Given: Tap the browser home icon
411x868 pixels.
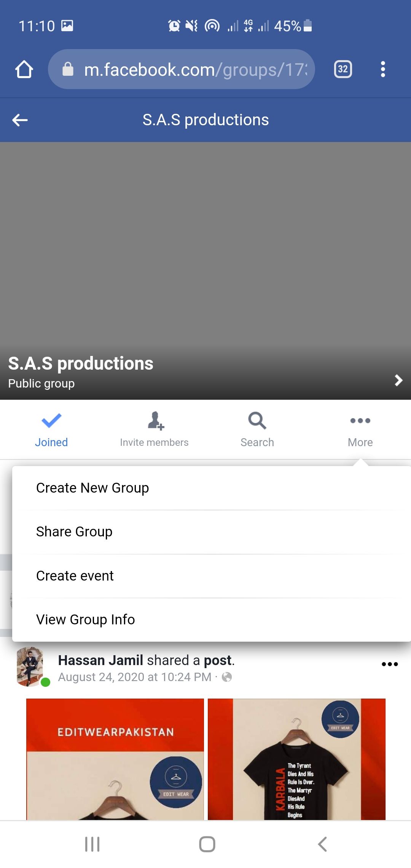Looking at the screenshot, I should (24, 69).
